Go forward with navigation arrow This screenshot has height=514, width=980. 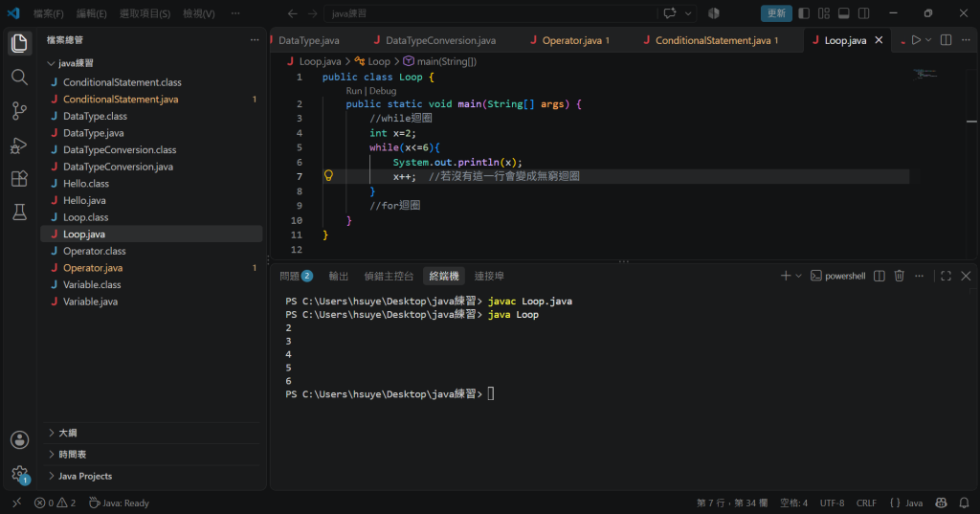click(x=313, y=13)
